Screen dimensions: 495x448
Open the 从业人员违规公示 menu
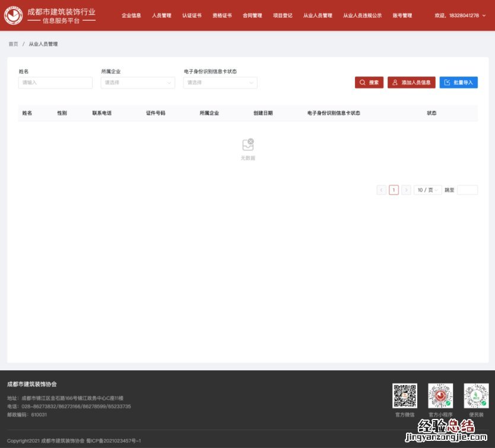coord(362,15)
